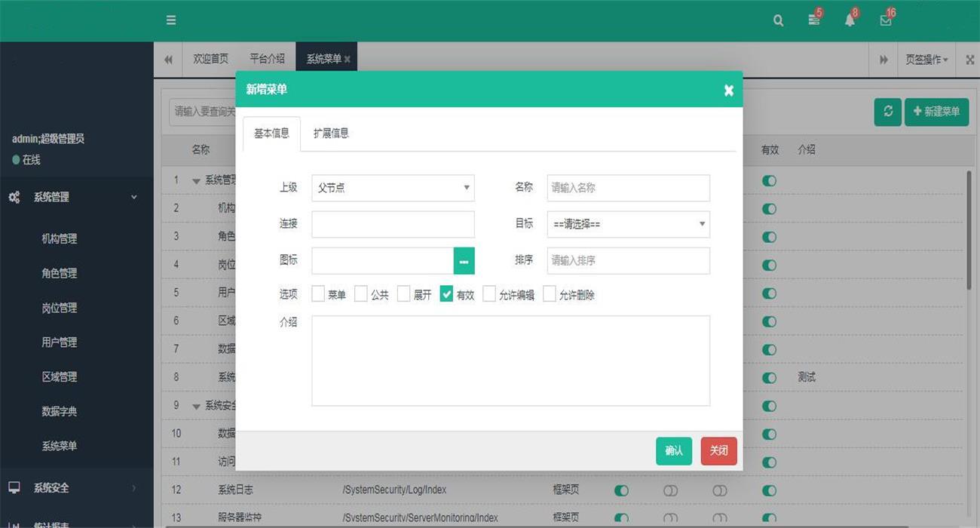Click the red 关闭 button
This screenshot has width=980, height=528.
tap(718, 451)
